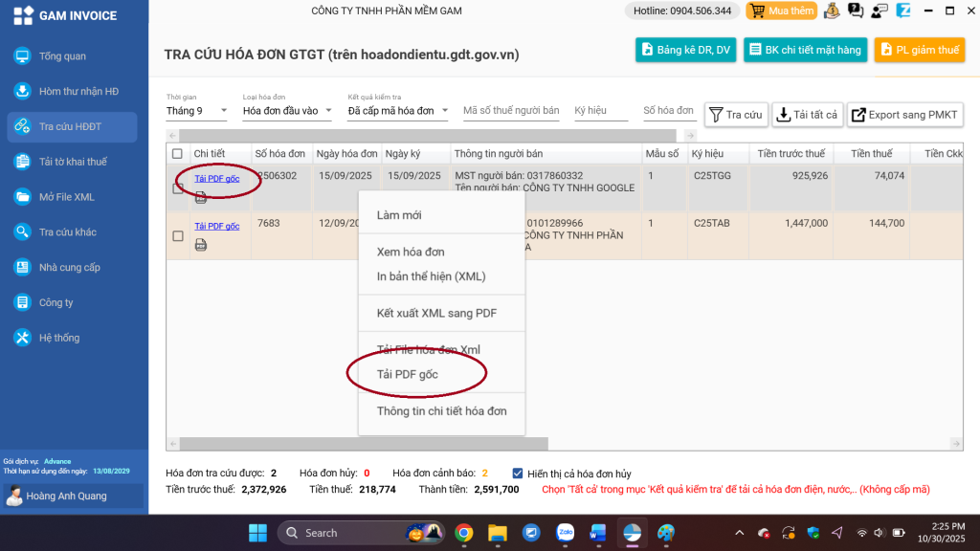Viewport: 980px width, 551px height.
Task: Click the PDF icon in invoice 7683 row
Action: pyautogui.click(x=201, y=245)
